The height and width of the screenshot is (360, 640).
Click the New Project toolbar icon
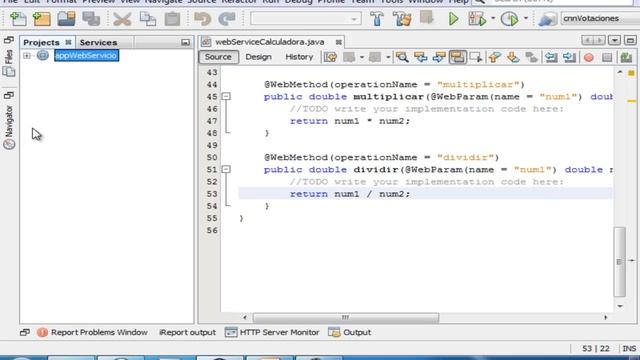pos(42,19)
